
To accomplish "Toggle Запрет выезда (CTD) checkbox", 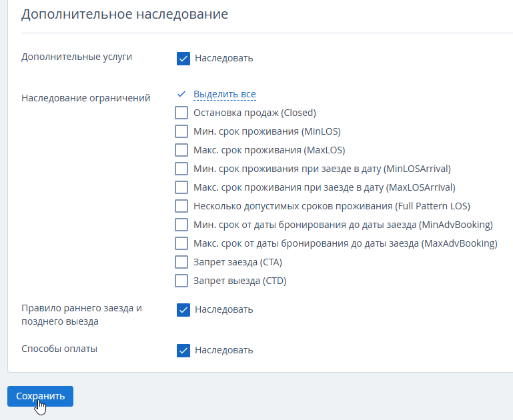I will (x=181, y=281).
